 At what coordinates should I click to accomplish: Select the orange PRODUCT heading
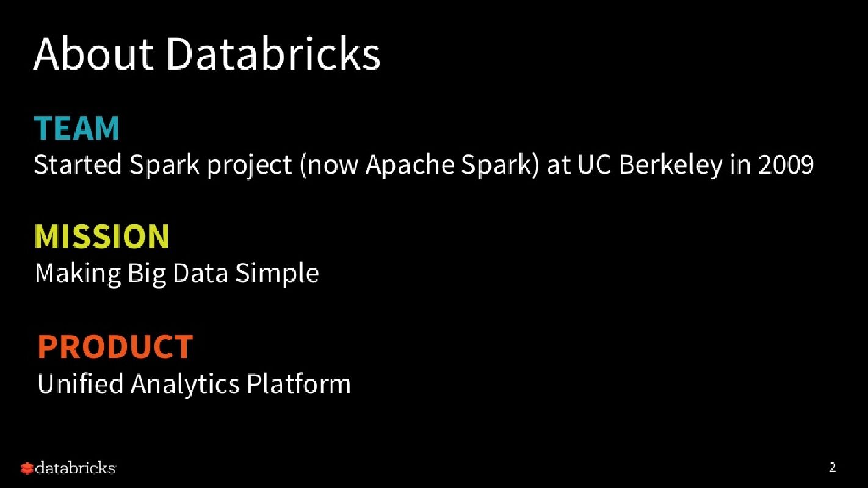tap(115, 346)
